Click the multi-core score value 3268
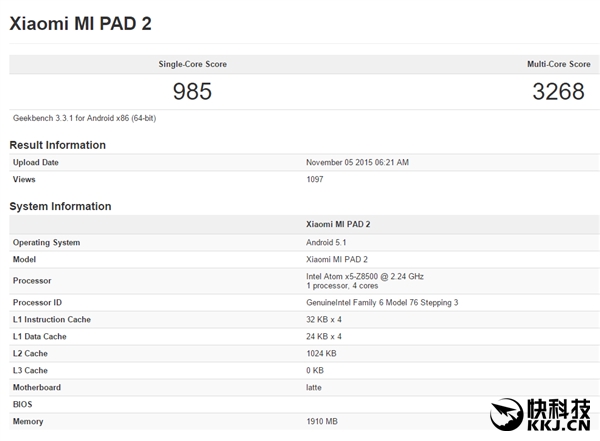600x441 pixels. [558, 91]
